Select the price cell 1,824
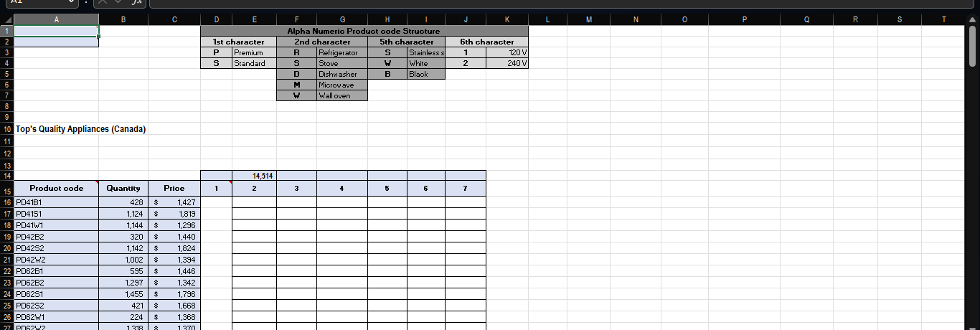 point(174,248)
